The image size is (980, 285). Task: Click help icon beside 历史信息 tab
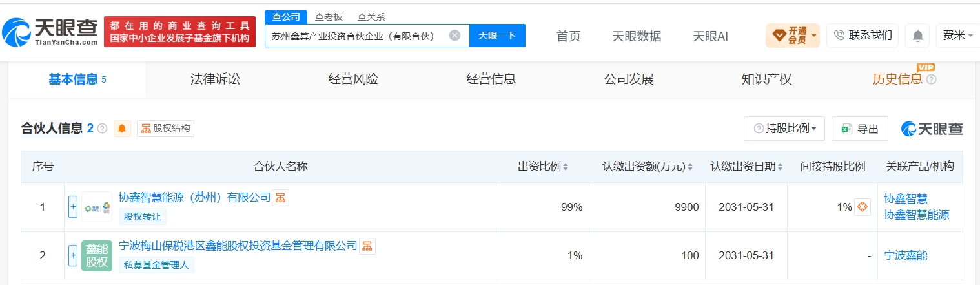(931, 79)
